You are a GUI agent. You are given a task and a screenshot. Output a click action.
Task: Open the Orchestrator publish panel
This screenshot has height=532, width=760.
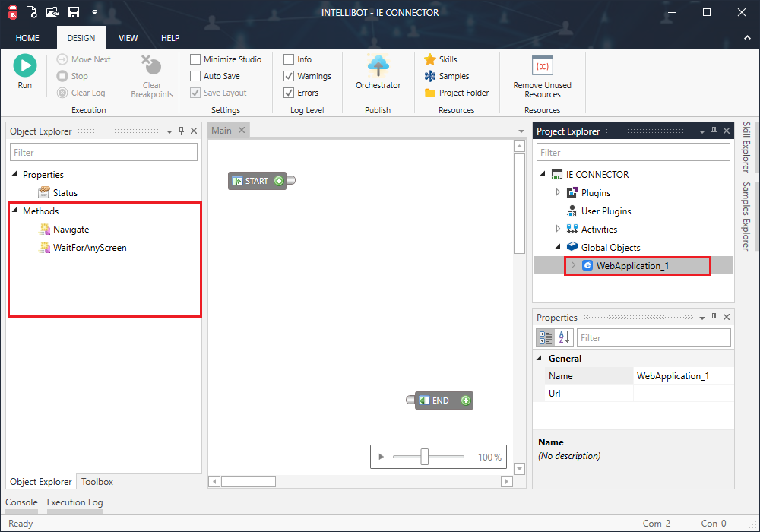click(378, 72)
